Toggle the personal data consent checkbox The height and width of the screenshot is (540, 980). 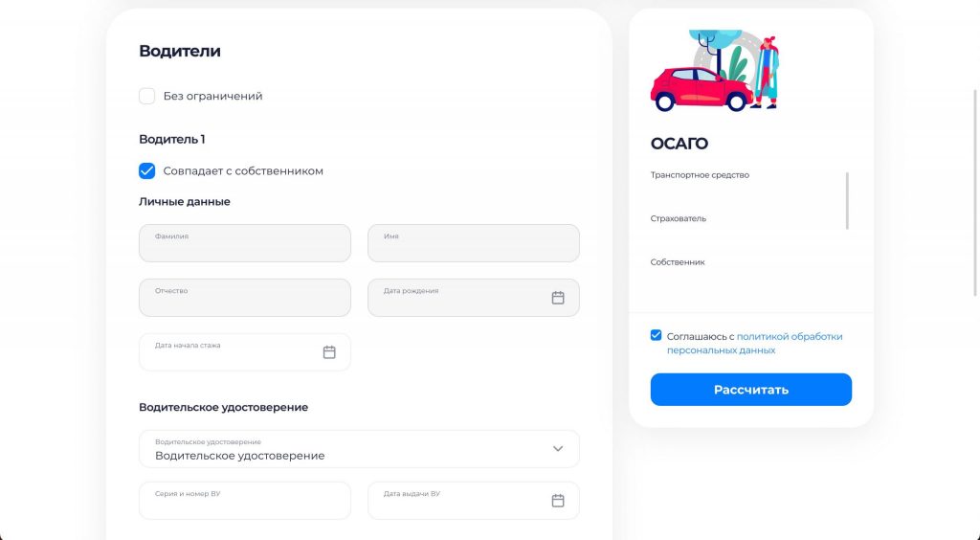[656, 336]
